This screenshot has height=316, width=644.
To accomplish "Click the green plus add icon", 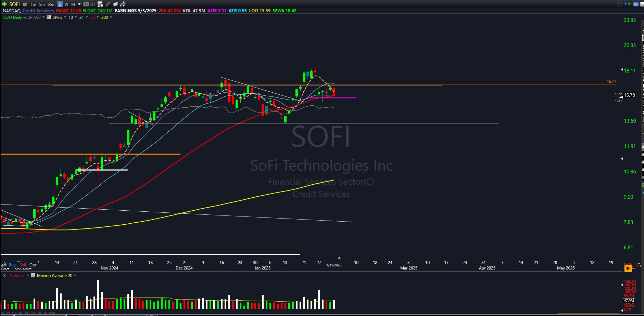I will (4, 4).
